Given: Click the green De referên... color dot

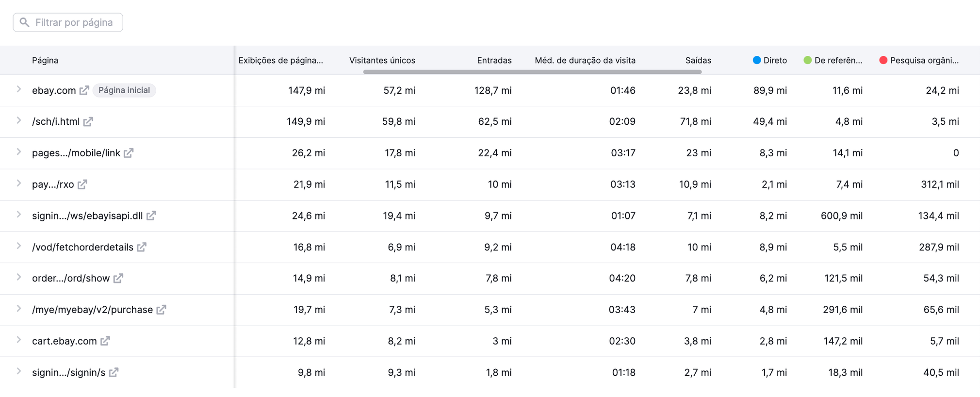Looking at the screenshot, I should pyautogui.click(x=808, y=60).
